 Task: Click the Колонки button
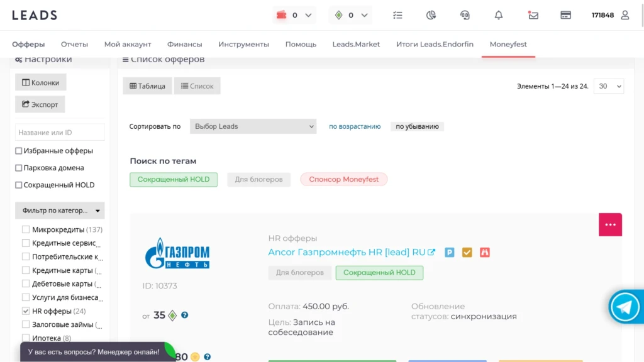coord(41,82)
